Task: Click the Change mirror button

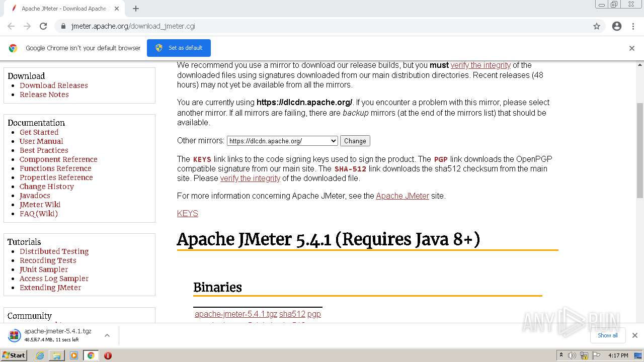Action: [355, 141]
